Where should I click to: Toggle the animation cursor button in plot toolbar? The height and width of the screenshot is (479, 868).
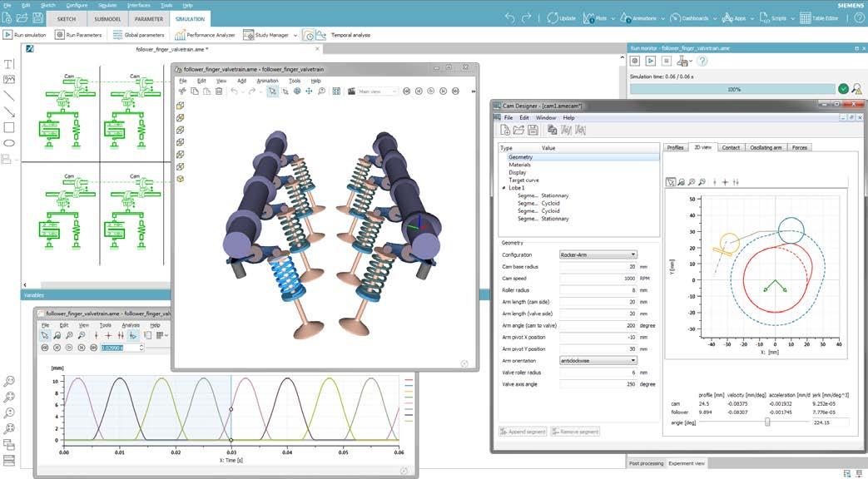[133, 335]
